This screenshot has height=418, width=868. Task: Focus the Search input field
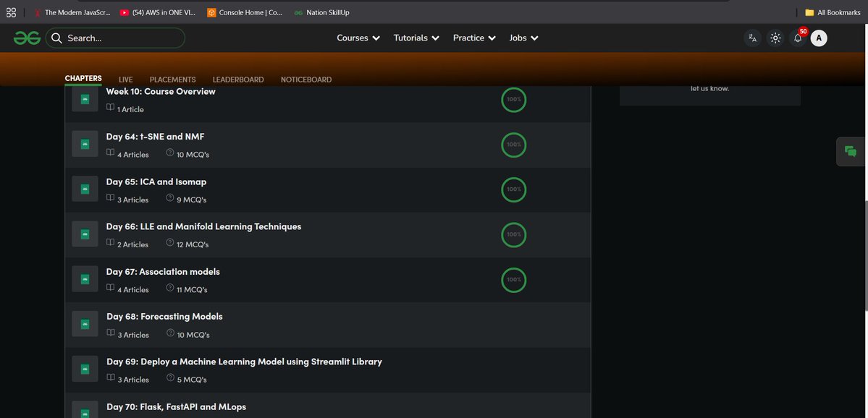[x=115, y=38]
